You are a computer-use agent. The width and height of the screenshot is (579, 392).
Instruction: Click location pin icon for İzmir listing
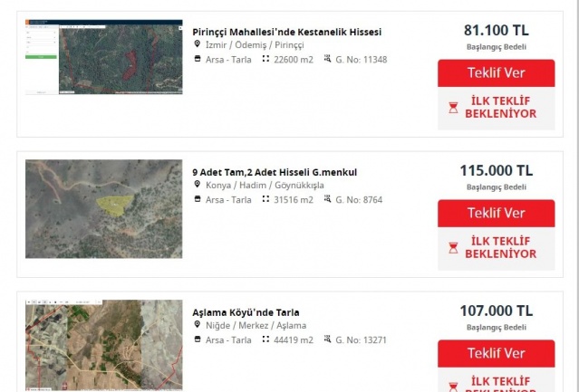pyautogui.click(x=198, y=43)
